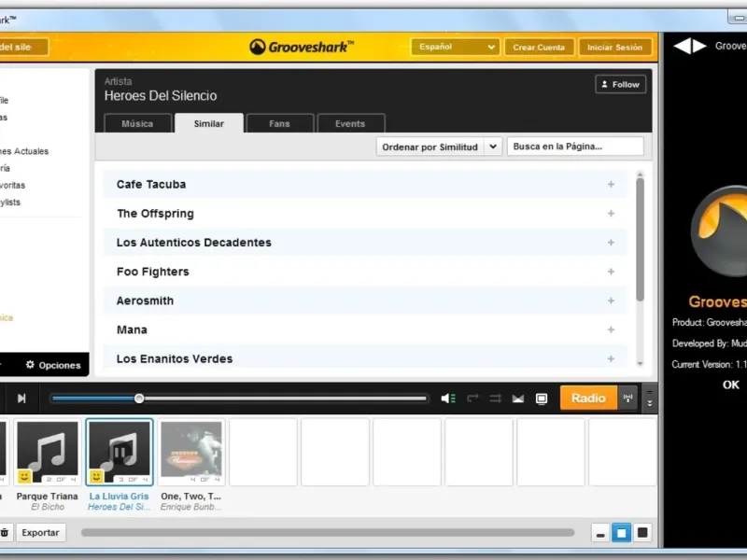Skip to the next song
Screen dimensions: 747x560
coord(21,399)
